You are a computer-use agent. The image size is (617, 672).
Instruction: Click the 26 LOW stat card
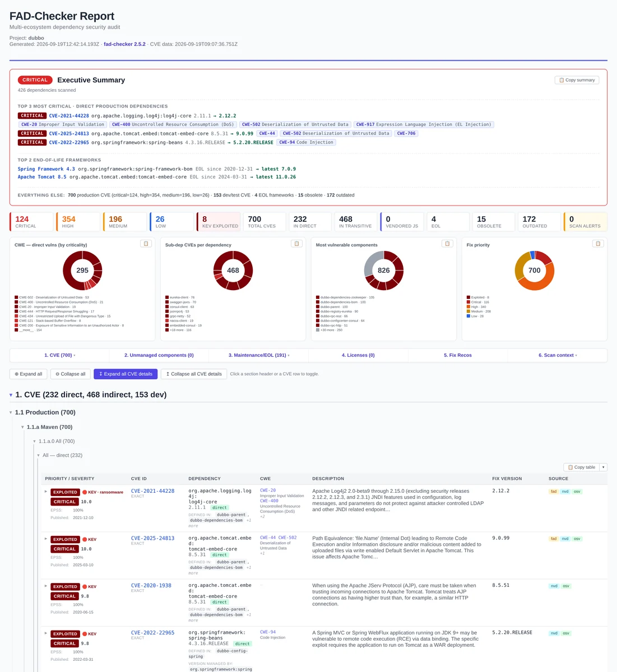click(171, 222)
